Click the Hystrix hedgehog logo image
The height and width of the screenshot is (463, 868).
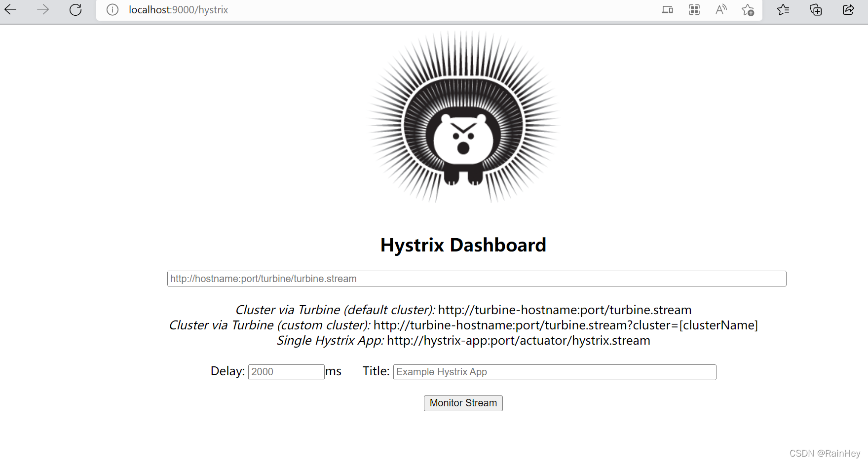[x=463, y=117]
